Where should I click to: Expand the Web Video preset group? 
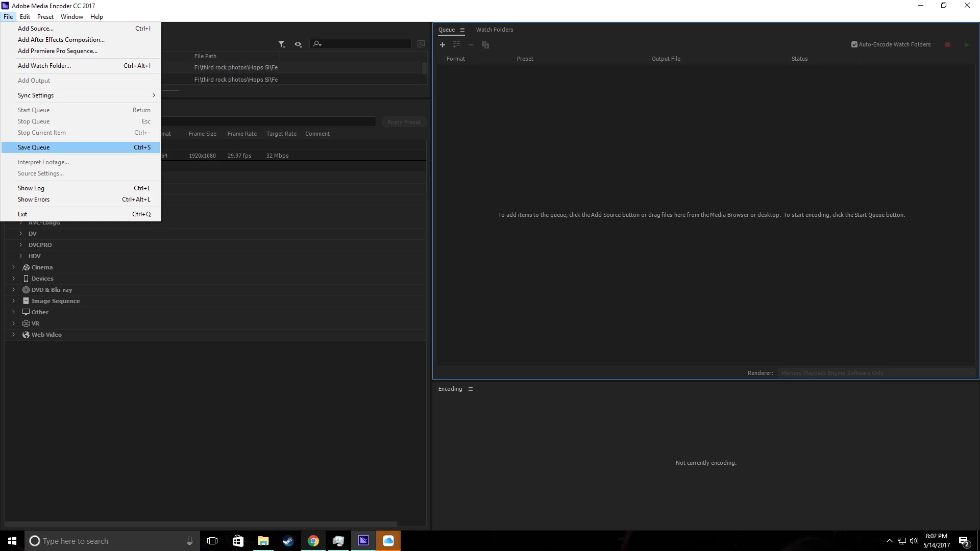click(x=14, y=335)
